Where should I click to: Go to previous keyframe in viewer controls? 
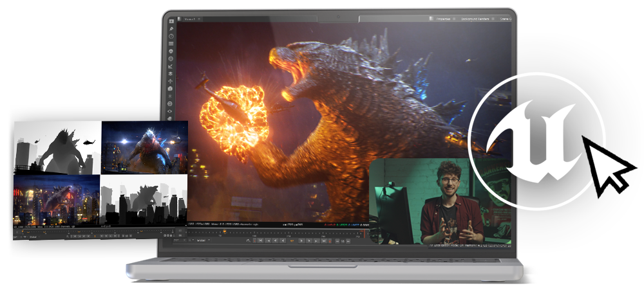click(268, 240)
